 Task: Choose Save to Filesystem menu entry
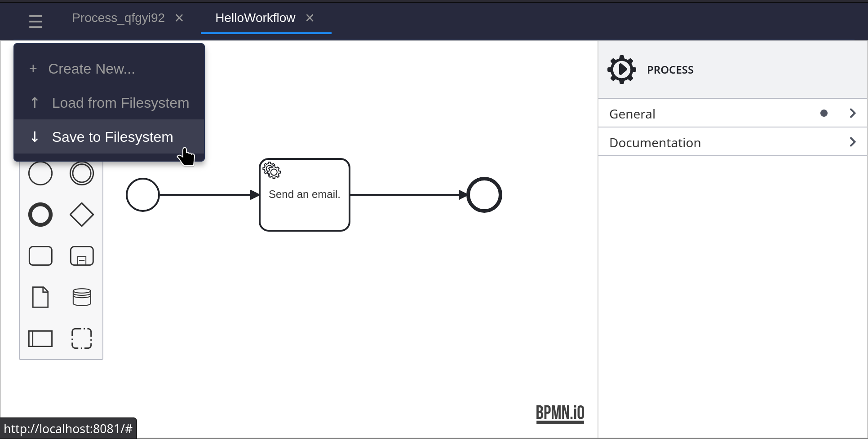coord(112,137)
